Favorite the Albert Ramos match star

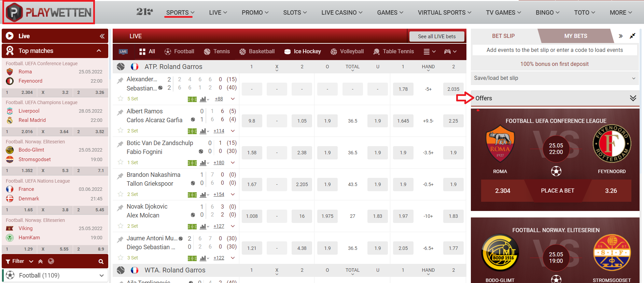[120, 130]
